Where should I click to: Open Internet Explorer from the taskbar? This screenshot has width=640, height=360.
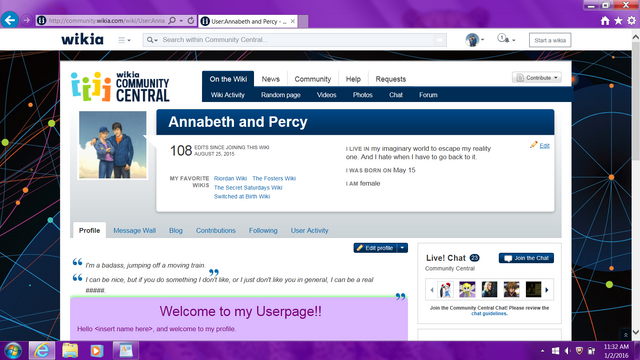(x=42, y=351)
